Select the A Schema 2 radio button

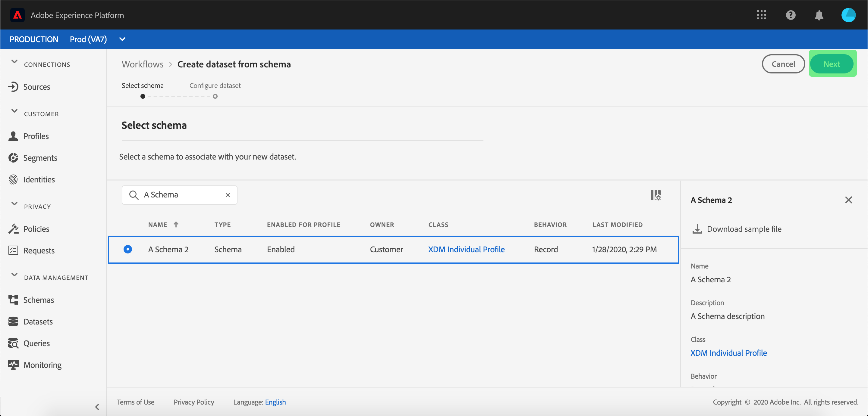128,249
